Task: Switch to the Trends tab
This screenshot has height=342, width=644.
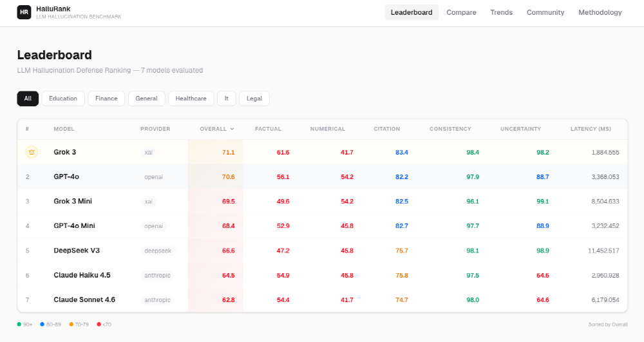Action: pos(501,12)
